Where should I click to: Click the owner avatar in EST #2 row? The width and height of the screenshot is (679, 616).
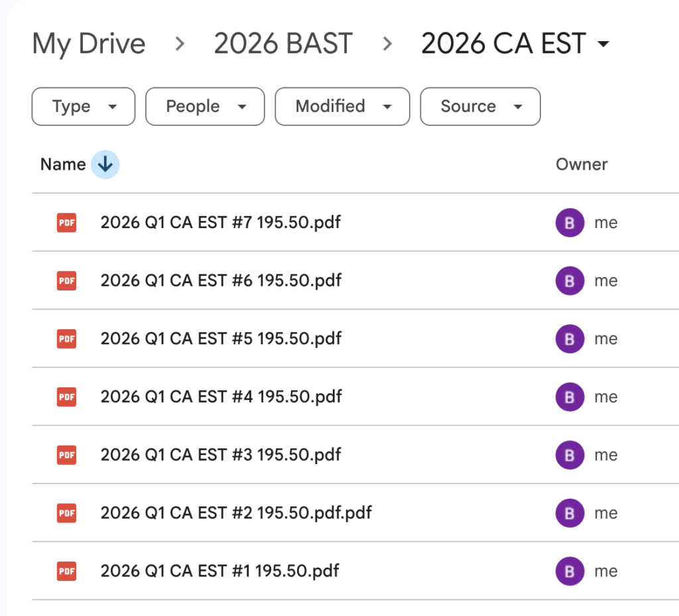coord(570,513)
